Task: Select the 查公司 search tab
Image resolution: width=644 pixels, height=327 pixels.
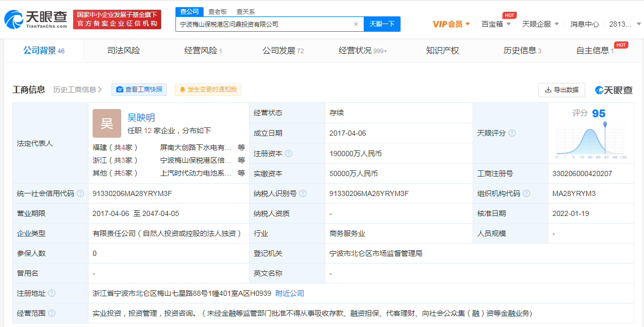Action: point(189,11)
